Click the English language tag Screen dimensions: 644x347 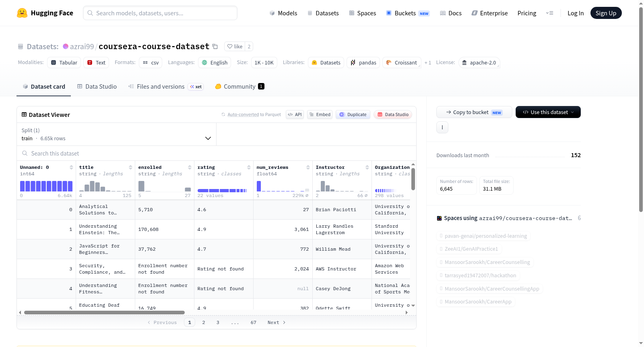(x=215, y=62)
